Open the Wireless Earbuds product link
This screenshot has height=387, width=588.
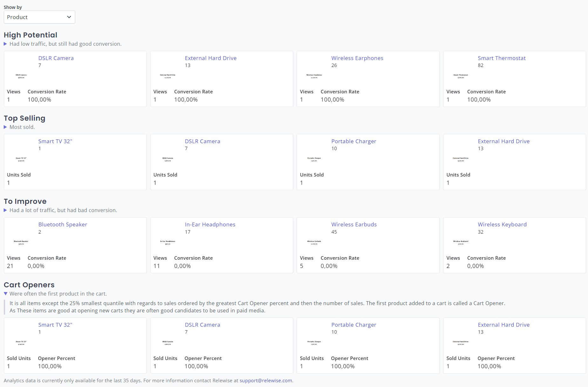click(354, 224)
